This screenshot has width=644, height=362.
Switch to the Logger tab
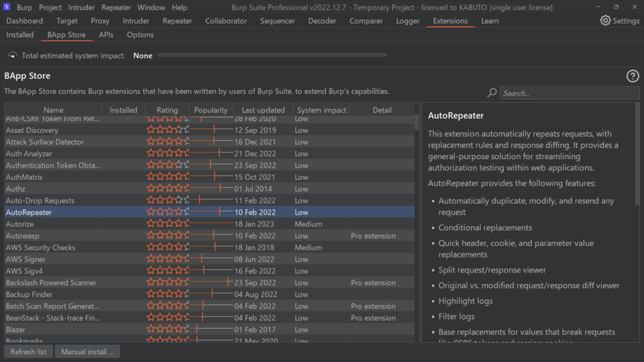[408, 20]
